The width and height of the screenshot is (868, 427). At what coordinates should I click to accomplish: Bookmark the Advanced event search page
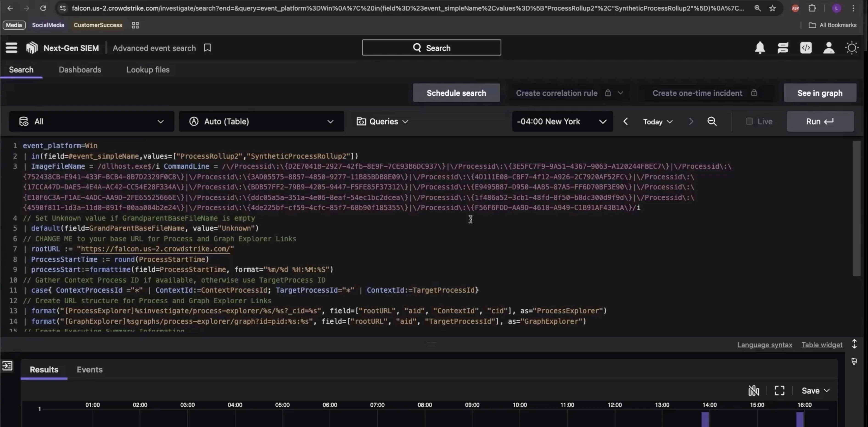click(207, 48)
